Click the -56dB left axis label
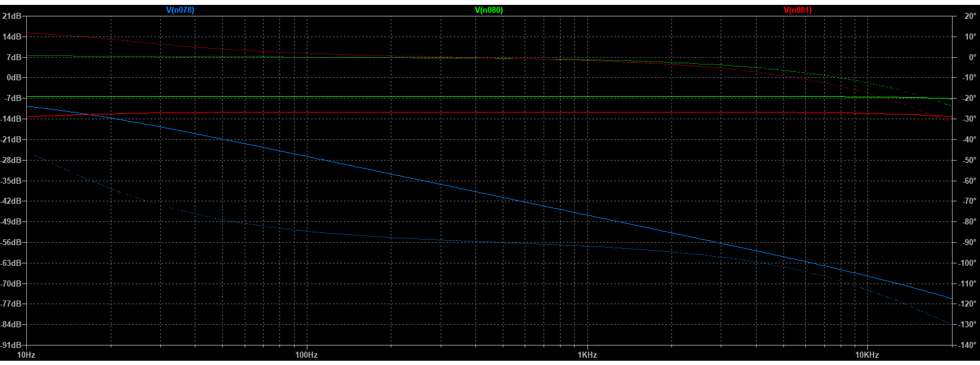This screenshot has height=365, width=980. click(x=12, y=243)
